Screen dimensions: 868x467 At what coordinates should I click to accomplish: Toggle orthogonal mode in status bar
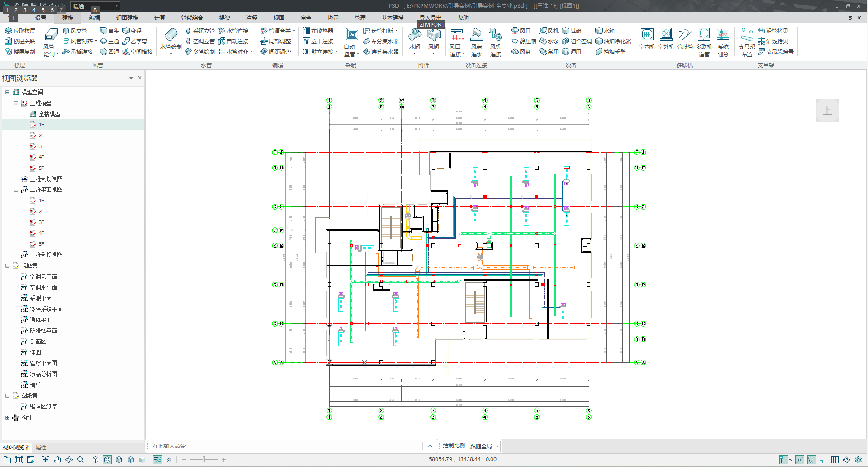[x=823, y=460]
